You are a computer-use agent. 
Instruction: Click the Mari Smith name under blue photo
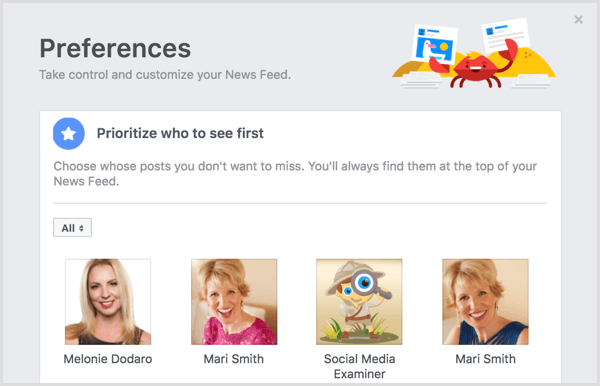click(486, 359)
